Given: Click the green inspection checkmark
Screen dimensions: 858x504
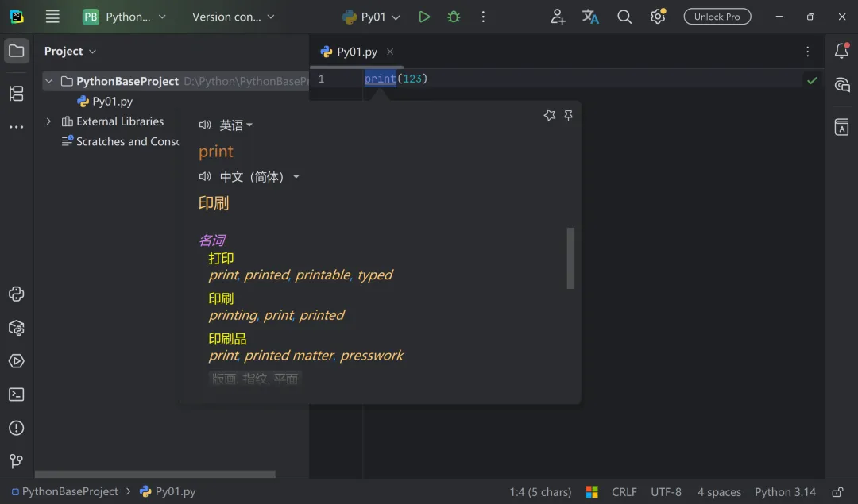Looking at the screenshot, I should pyautogui.click(x=812, y=80).
